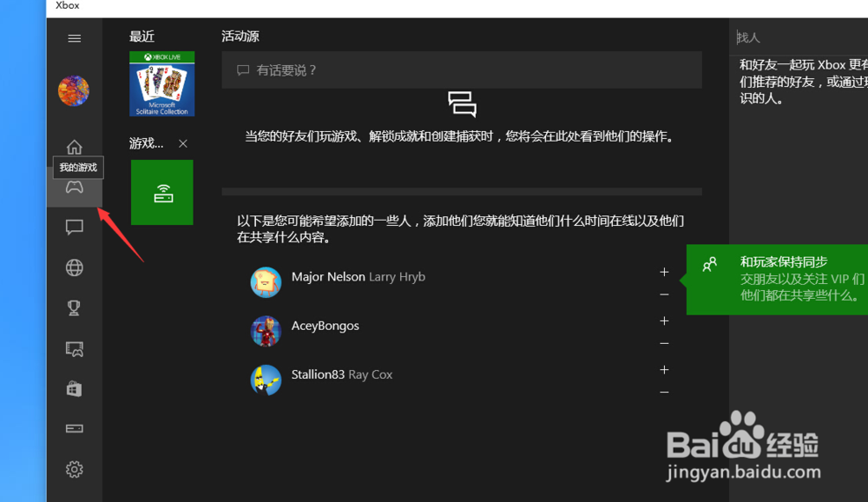Open the Messages chat icon
868x502 pixels.
(74, 228)
